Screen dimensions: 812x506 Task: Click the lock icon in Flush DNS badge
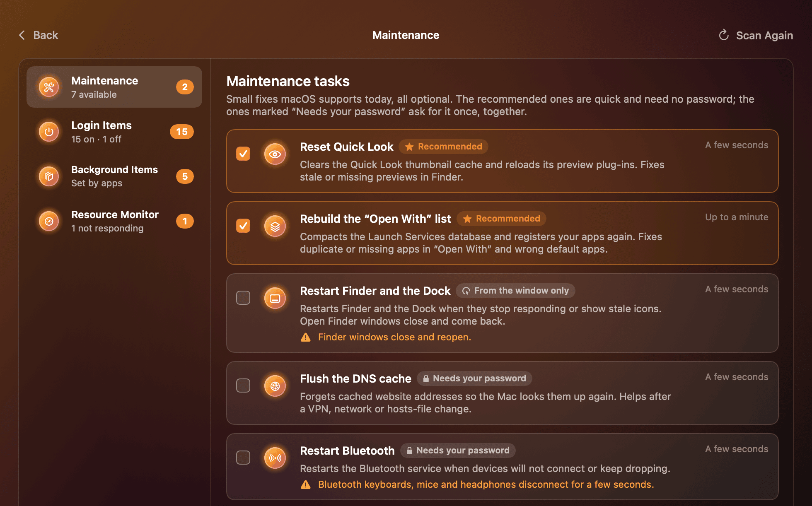pos(425,378)
